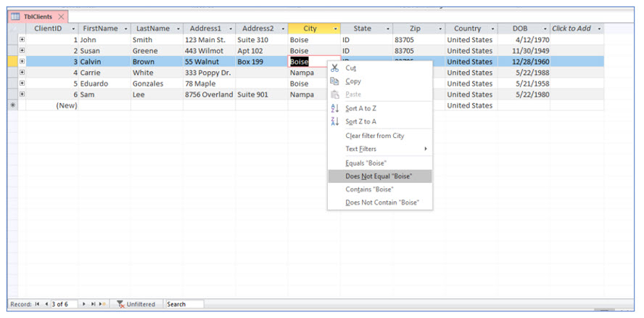Choose Does Not Equal "Boise" option
644x318 pixels.
(380, 176)
